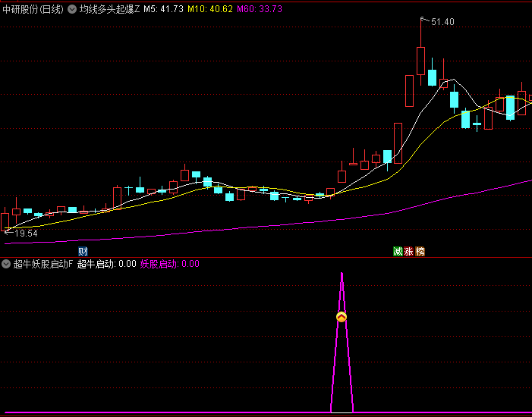Image resolution: width=532 pixels, height=417 pixels.
Task: Click the M5: 41.73 moving average label
Action: click(x=163, y=9)
